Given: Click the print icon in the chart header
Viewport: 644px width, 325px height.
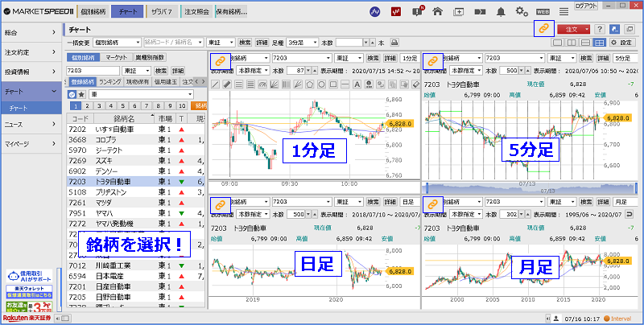Looking at the screenshot, I should coord(394,43).
